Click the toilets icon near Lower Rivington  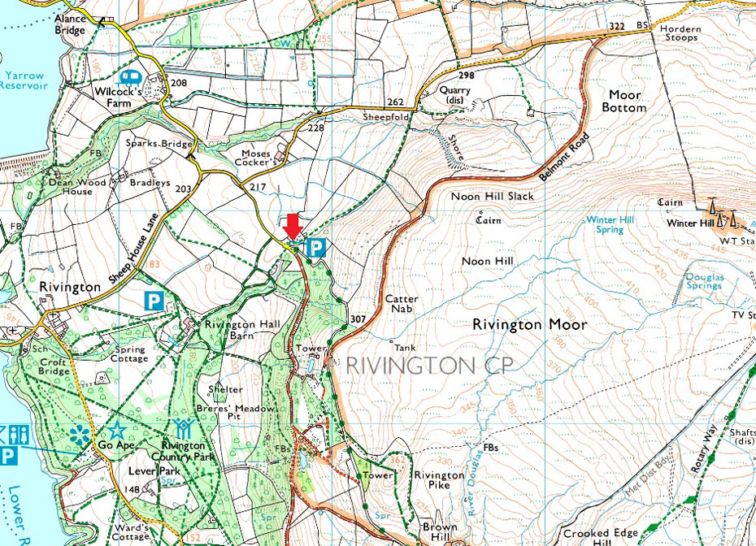pyautogui.click(x=20, y=435)
